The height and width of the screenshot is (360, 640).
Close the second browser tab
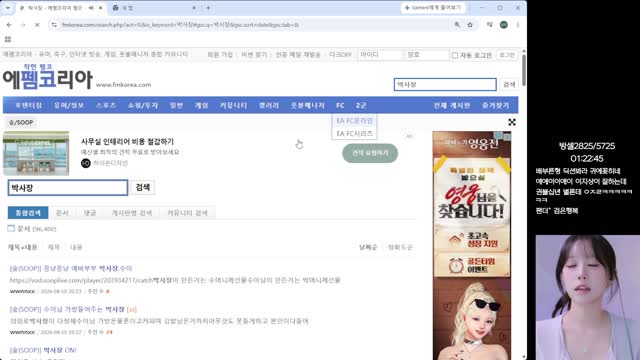tap(194, 8)
